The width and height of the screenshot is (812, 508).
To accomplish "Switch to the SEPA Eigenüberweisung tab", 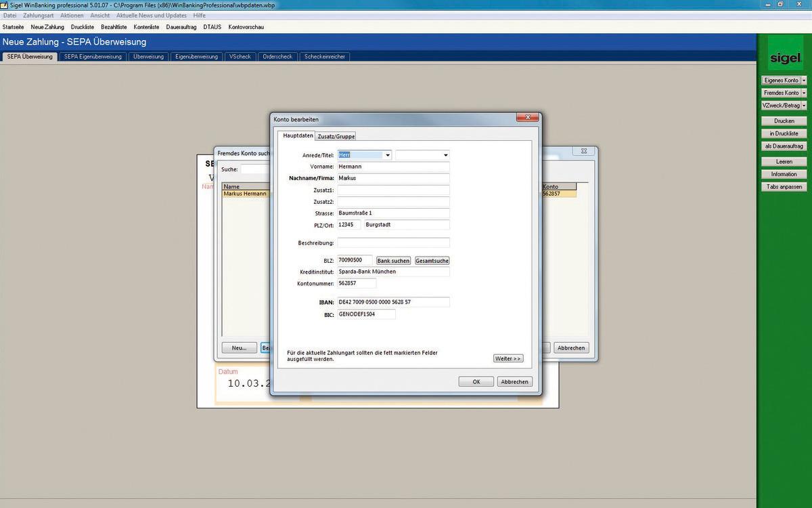I will [x=93, y=57].
